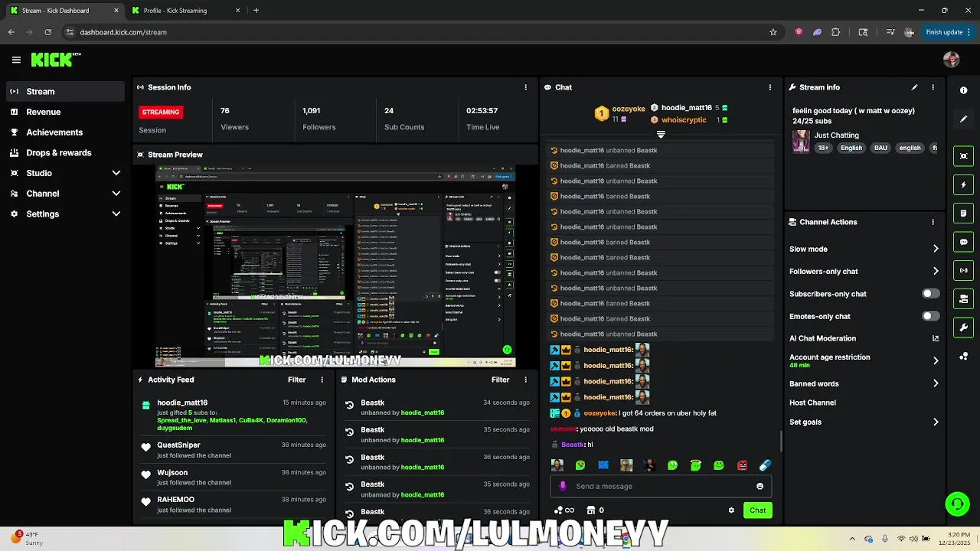
Task: Open the Stream info panel three-dot menu
Action: tap(933, 87)
